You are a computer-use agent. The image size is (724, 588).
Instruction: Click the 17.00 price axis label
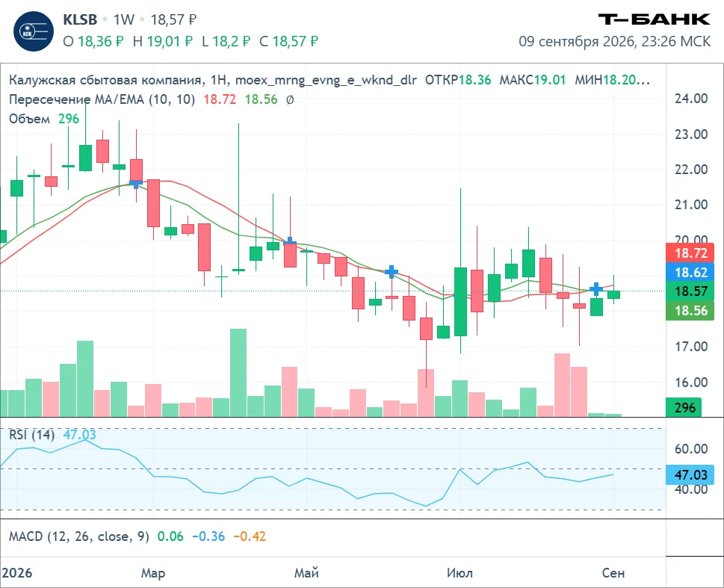coord(691,347)
